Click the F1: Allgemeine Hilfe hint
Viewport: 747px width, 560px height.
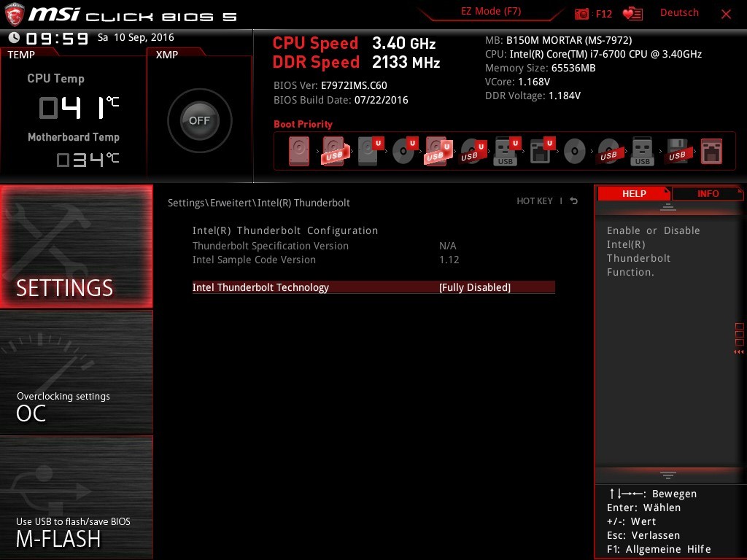point(659,549)
